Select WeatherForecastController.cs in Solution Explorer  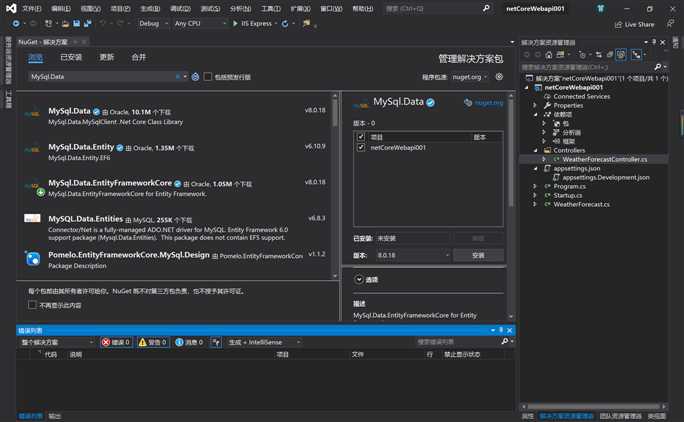(x=604, y=159)
